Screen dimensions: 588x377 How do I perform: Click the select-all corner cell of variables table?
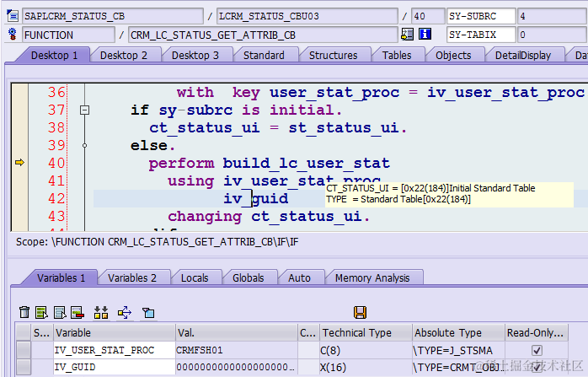pos(24,332)
